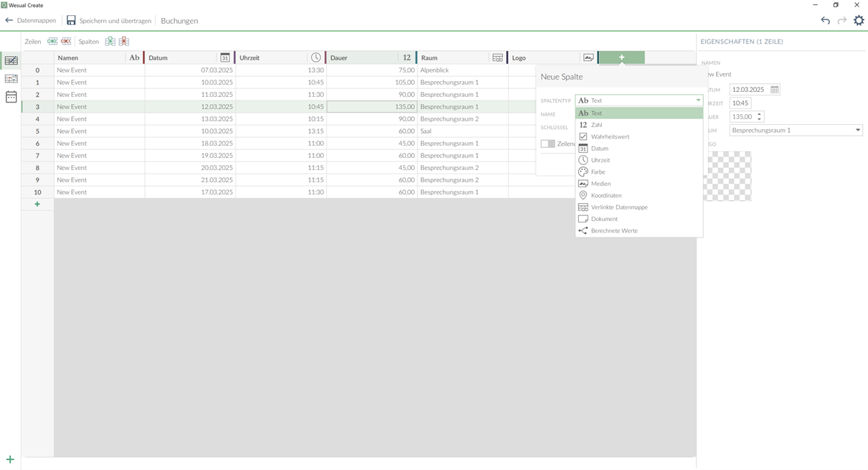Screen dimensions: 868x470
Task: Click the Dauer stepper arrows in properties
Action: click(x=759, y=116)
